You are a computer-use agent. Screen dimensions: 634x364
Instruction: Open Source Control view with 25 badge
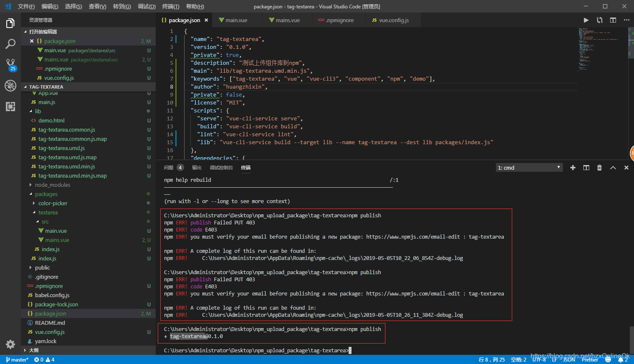tap(10, 64)
